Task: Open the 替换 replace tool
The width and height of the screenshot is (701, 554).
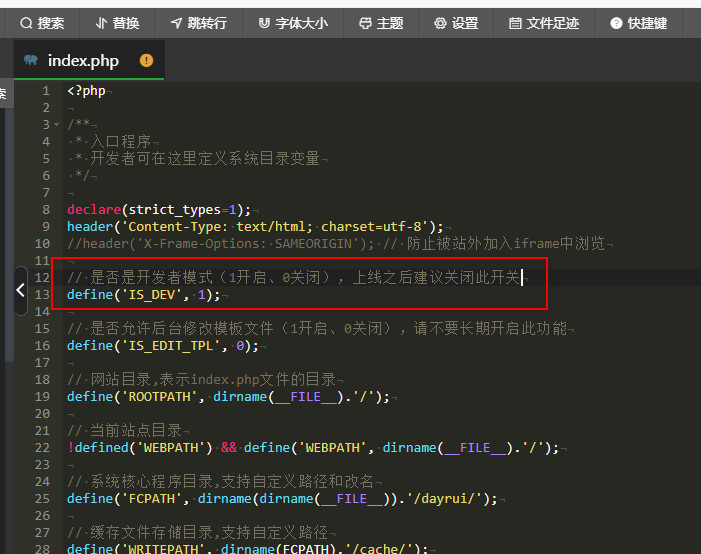Action: 118,23
